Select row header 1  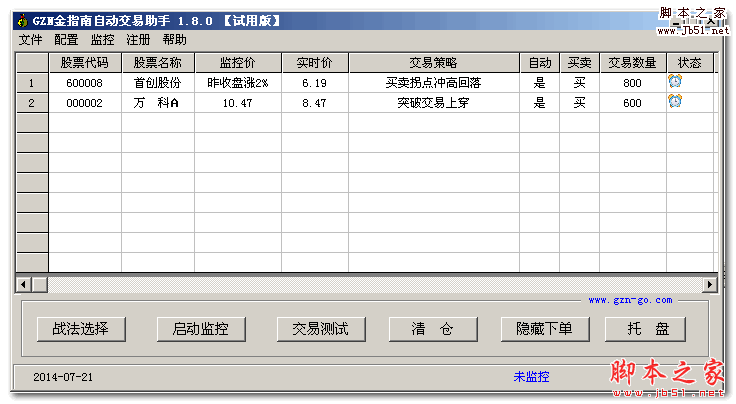31,83
